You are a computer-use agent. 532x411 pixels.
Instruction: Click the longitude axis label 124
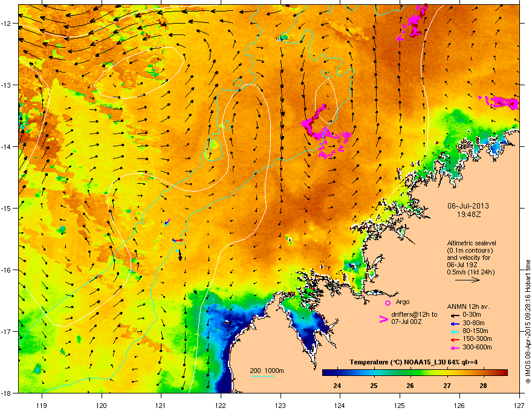340,405
